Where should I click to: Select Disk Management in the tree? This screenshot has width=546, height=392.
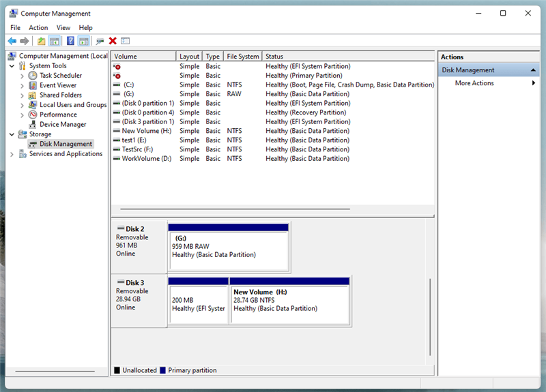click(66, 144)
